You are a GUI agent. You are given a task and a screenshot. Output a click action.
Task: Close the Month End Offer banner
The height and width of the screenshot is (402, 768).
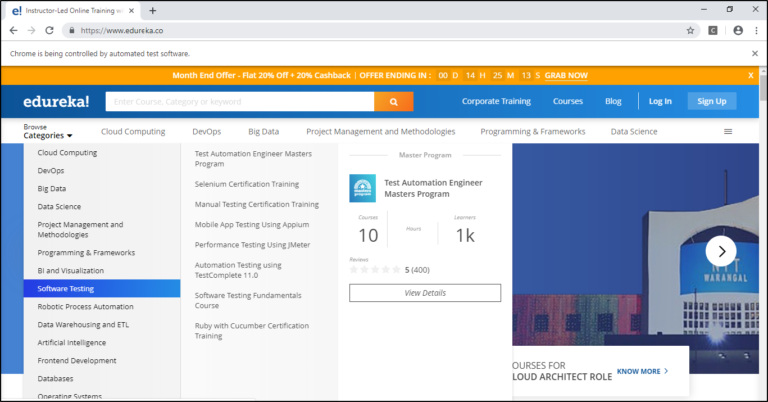point(751,76)
